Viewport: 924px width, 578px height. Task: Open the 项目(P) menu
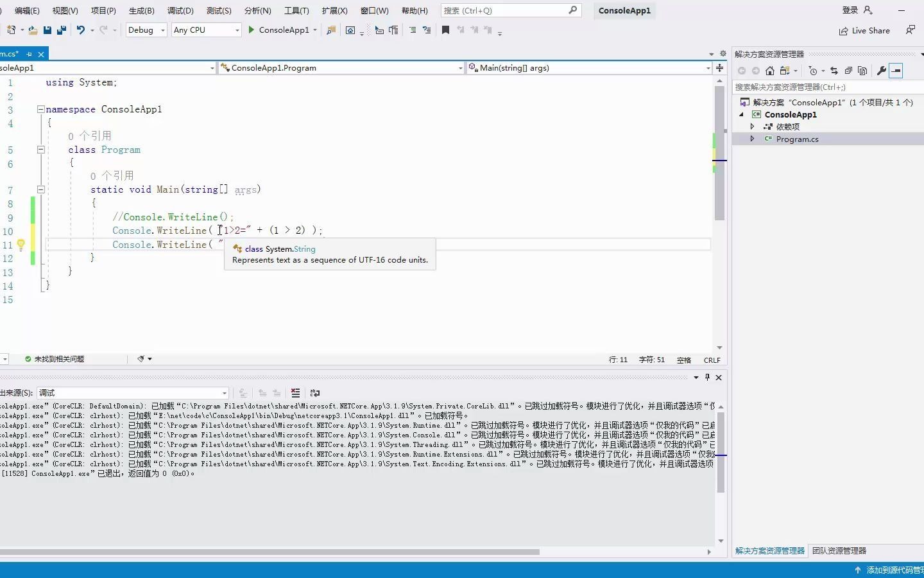[103, 10]
